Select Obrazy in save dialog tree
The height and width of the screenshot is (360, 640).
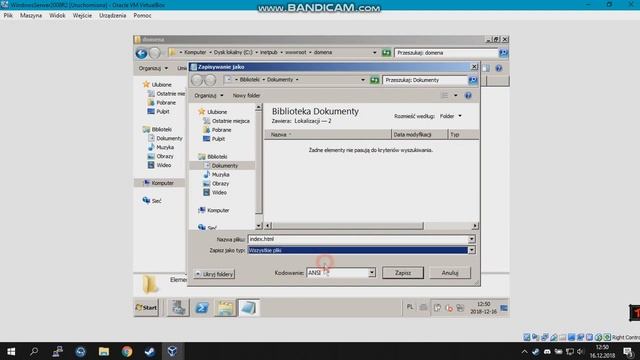coord(216,183)
